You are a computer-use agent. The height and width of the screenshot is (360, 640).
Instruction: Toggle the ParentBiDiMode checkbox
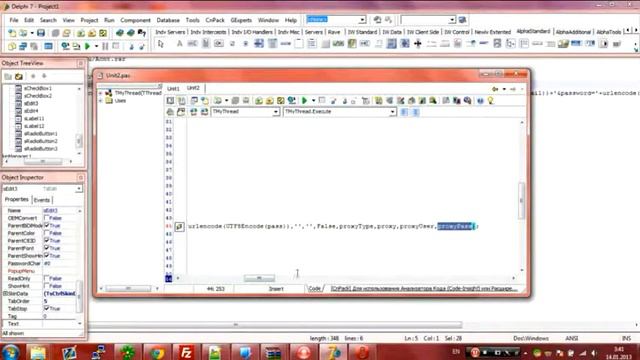click(47, 225)
